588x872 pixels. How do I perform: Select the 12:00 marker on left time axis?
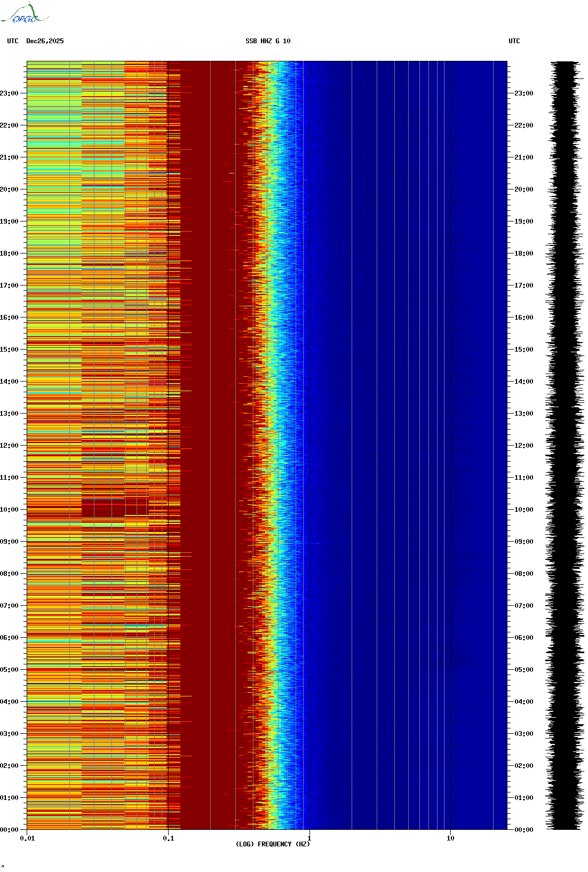click(10, 446)
